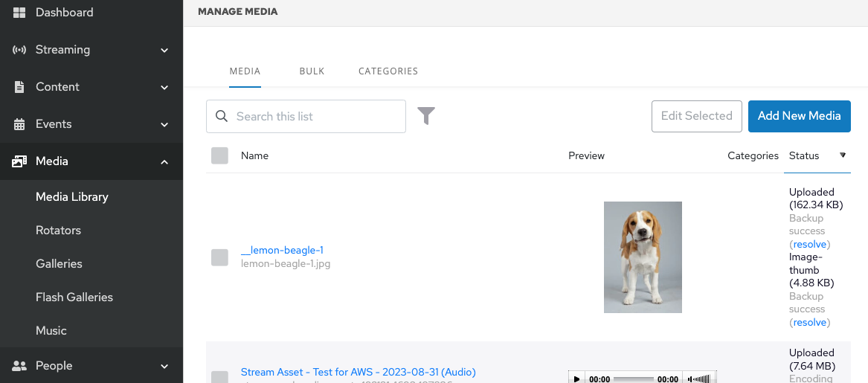The width and height of the screenshot is (868, 383).
Task: Check the __lemon-beagle-1 row checkbox
Action: click(219, 257)
